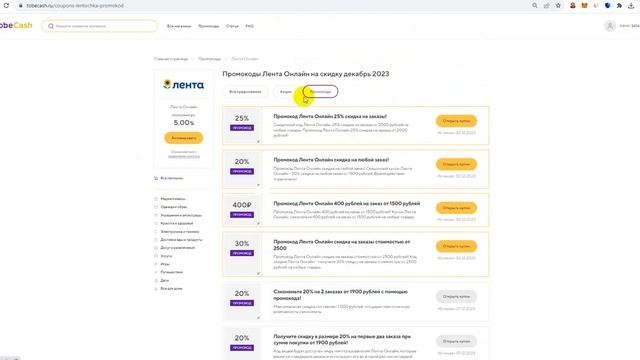Open the 'Все для дома' sidebar category
The width and height of the screenshot is (640, 360).
[x=171, y=289]
